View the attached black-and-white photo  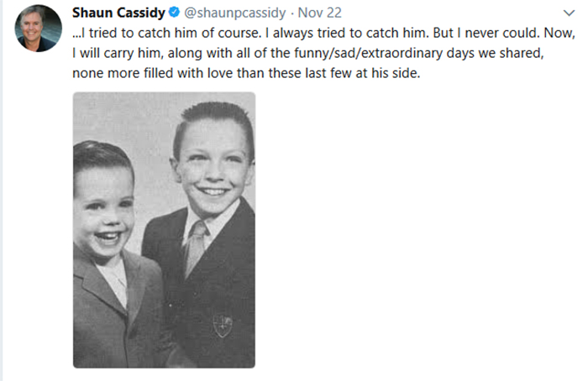(165, 230)
